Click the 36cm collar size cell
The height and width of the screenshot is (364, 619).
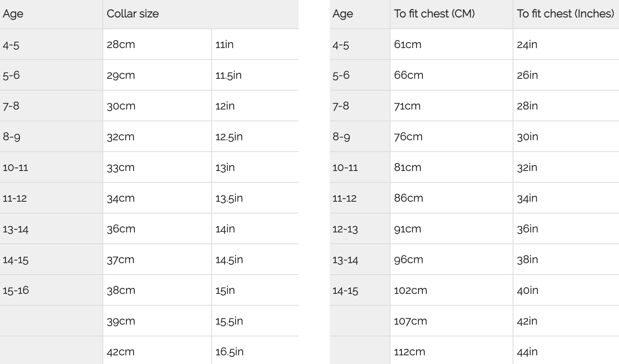pyautogui.click(x=121, y=229)
